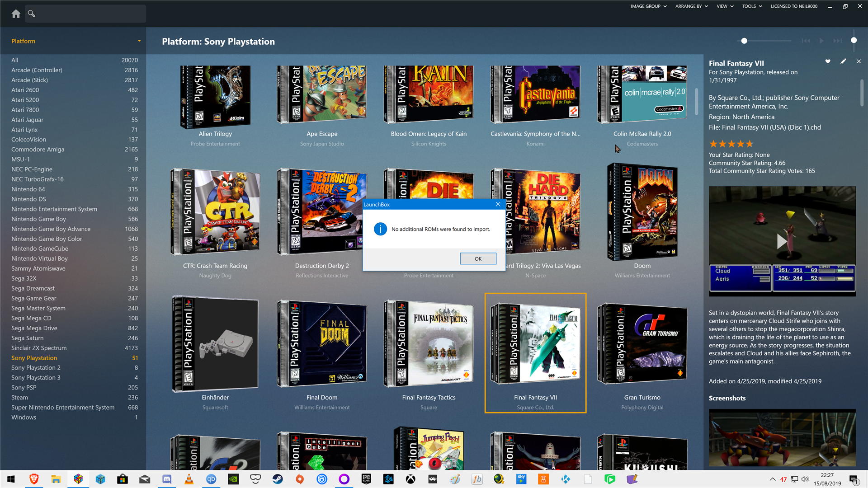Select Super Nintendo Entertainment System platform
The image size is (868, 488).
75,408
